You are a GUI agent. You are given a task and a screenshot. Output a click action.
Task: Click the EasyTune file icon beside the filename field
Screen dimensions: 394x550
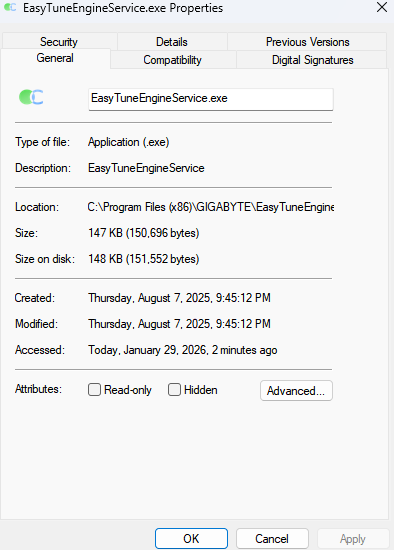[x=31, y=97]
